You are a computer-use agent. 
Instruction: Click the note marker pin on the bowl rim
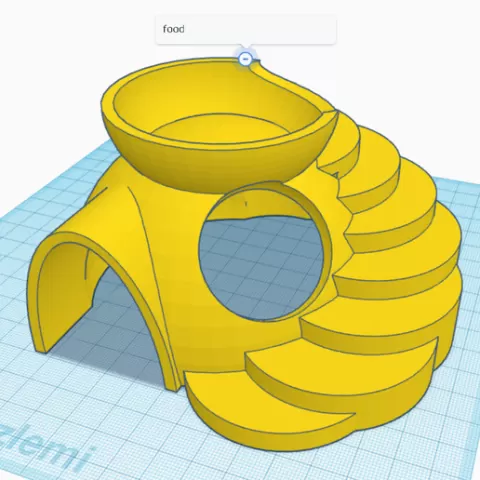click(x=245, y=59)
